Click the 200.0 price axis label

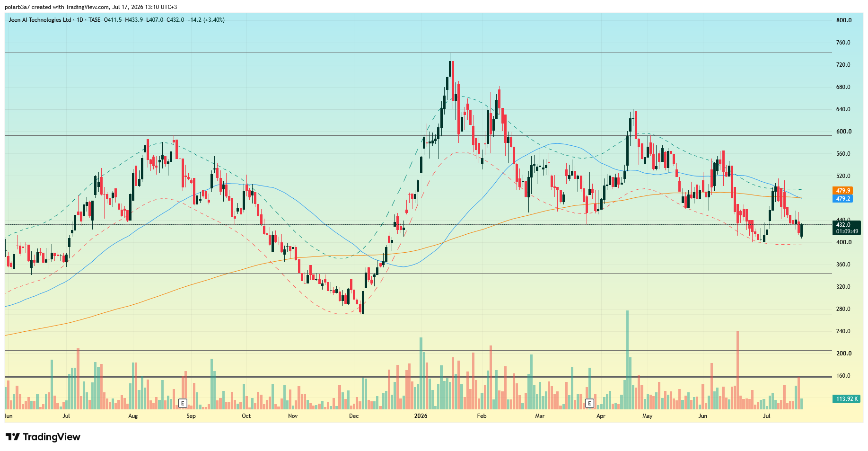coord(844,354)
